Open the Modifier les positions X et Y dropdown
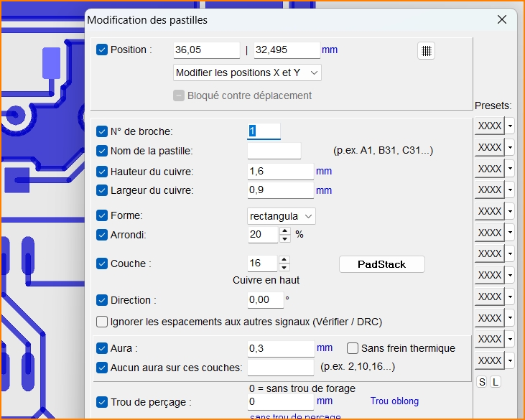525x420 pixels. [x=247, y=73]
